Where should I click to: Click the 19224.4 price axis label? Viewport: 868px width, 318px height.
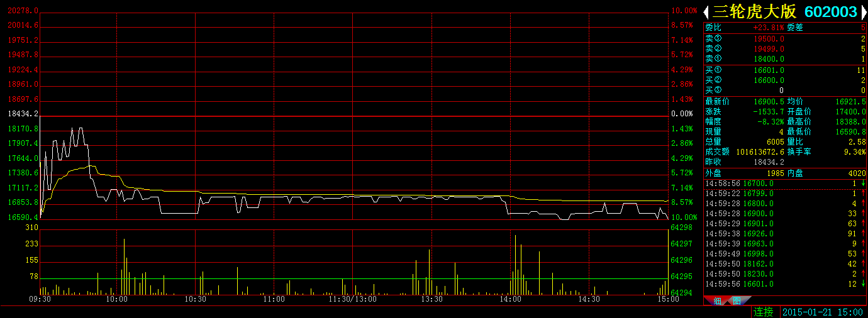point(23,70)
